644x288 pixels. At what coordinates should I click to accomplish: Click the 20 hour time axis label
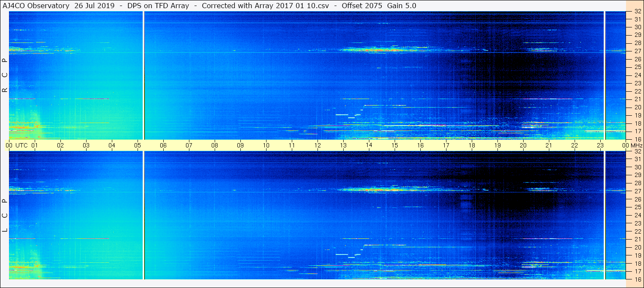pos(523,145)
